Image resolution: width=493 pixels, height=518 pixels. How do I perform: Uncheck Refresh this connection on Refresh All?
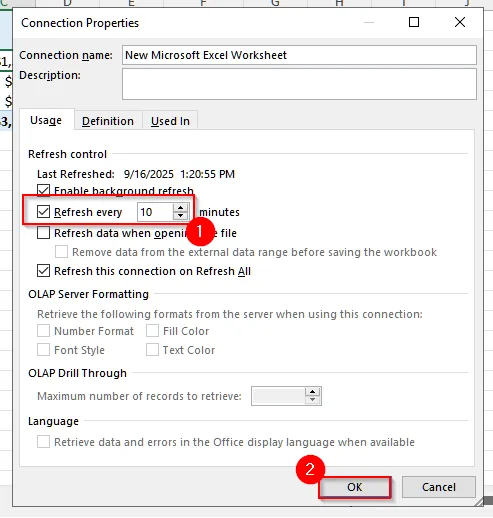pos(43,271)
